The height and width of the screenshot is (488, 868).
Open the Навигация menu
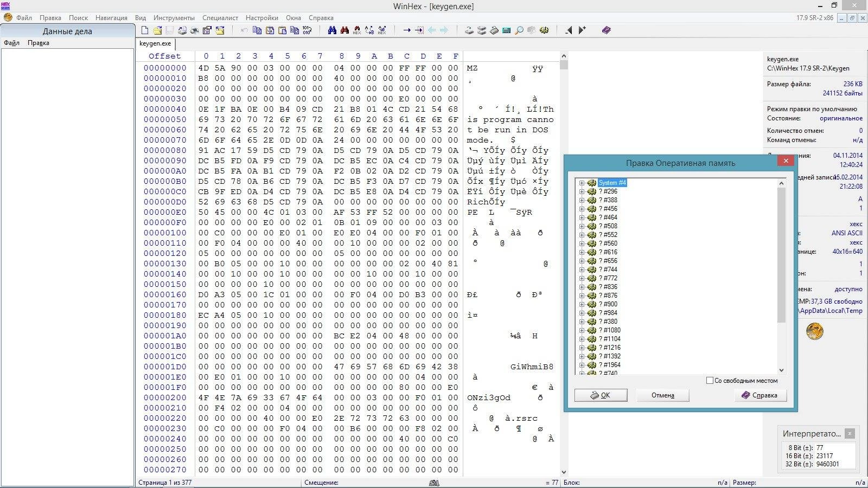(x=111, y=17)
